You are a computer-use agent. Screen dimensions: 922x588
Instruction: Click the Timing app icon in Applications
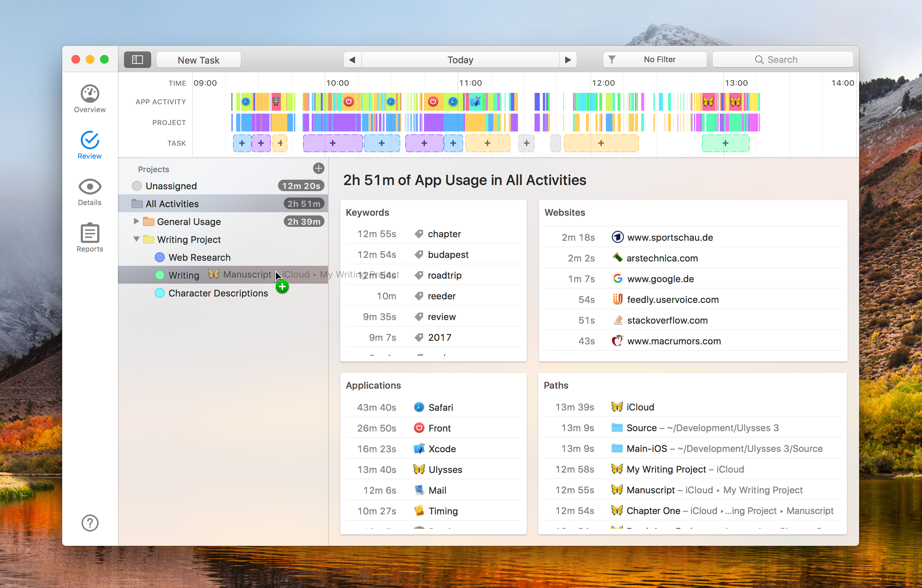pyautogui.click(x=419, y=511)
